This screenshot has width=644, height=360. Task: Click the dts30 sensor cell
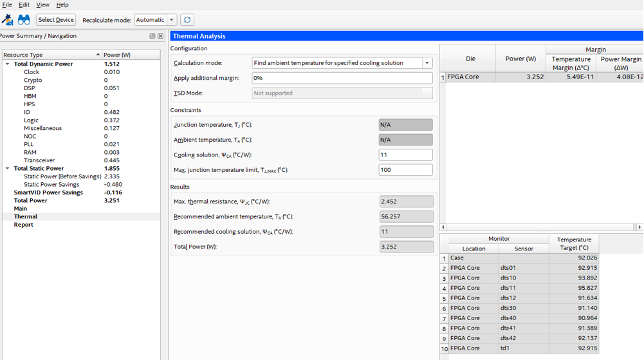[x=524, y=308]
